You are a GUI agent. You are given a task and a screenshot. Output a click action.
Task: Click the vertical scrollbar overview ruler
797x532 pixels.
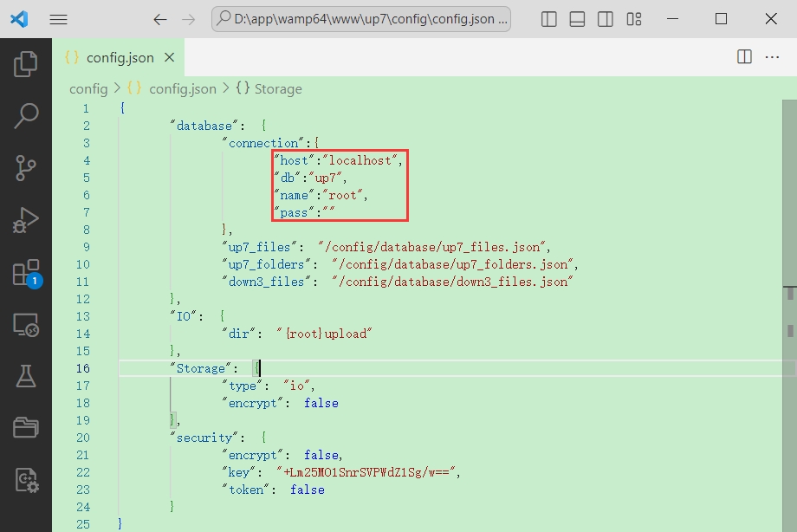[x=789, y=315]
